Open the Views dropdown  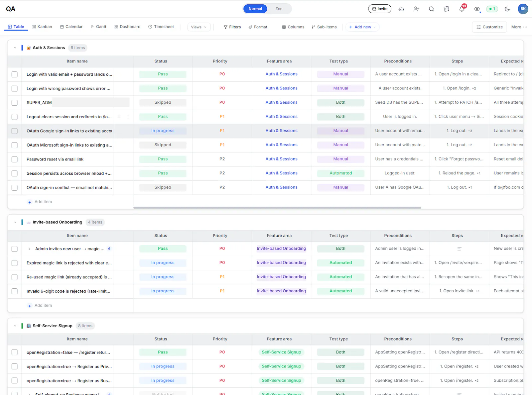pos(199,27)
